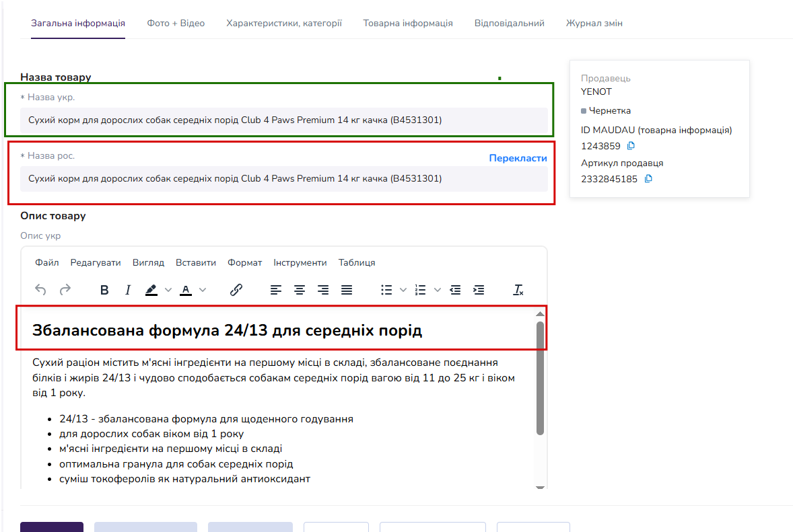Toggle italic formatting
Screen dimensions: 793x532
coord(127,290)
